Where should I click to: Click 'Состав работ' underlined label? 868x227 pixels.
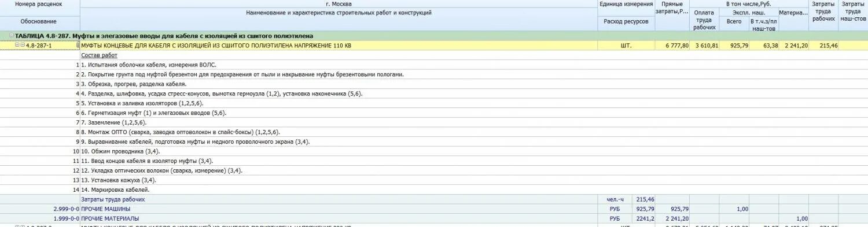pyautogui.click(x=99, y=55)
